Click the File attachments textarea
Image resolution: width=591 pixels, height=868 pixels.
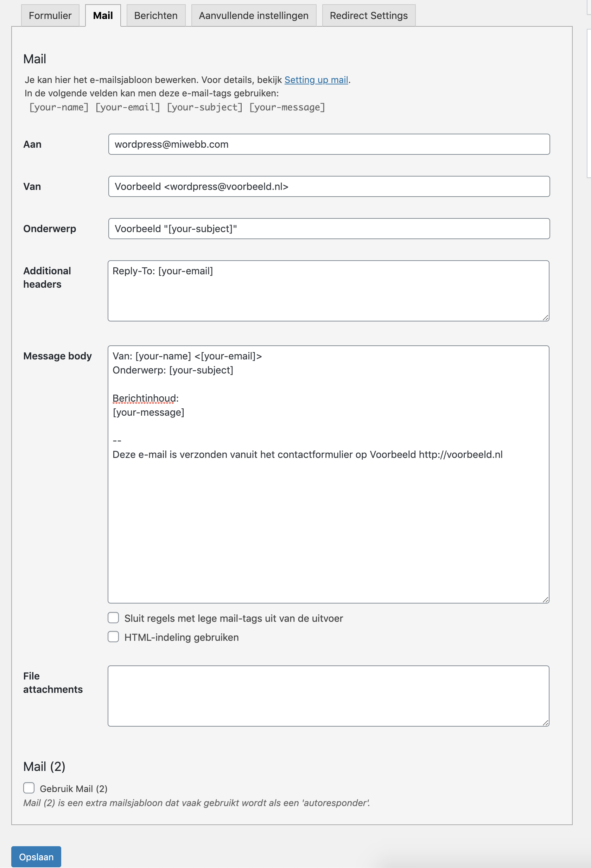(328, 696)
